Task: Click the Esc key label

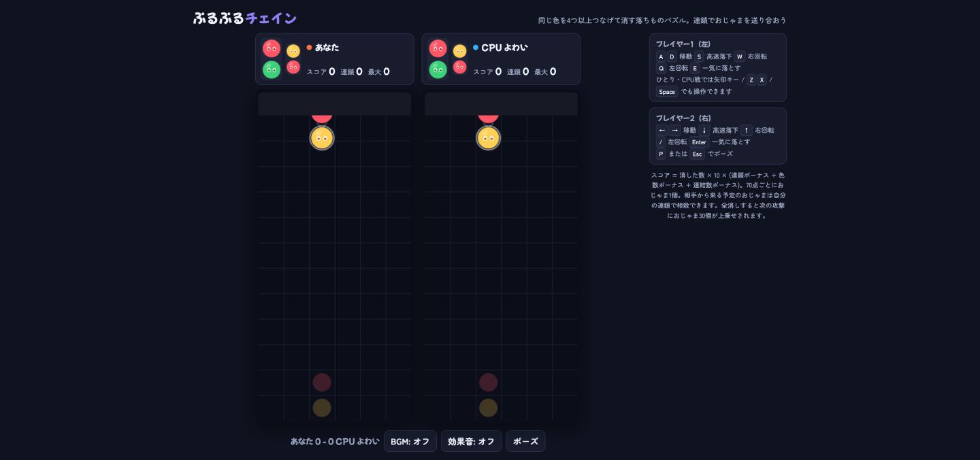Action: 697,154
